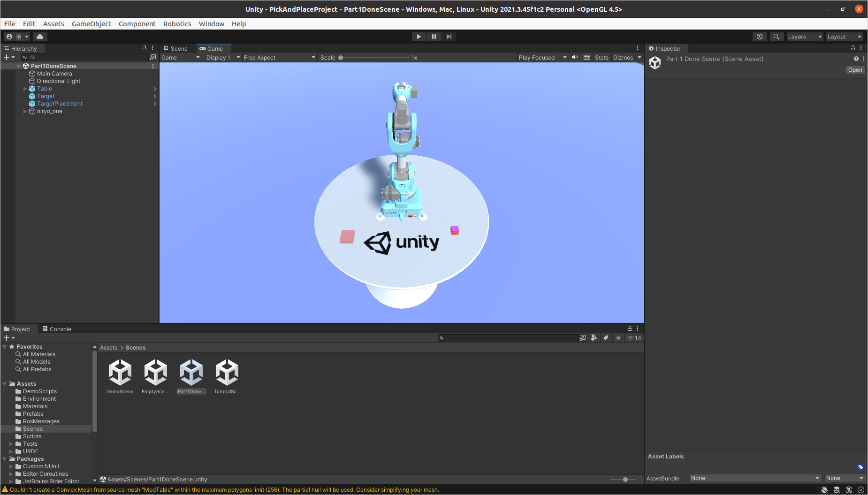This screenshot has height=495, width=868.
Task: Click Assets breadcrumb in Project path
Action: click(108, 348)
